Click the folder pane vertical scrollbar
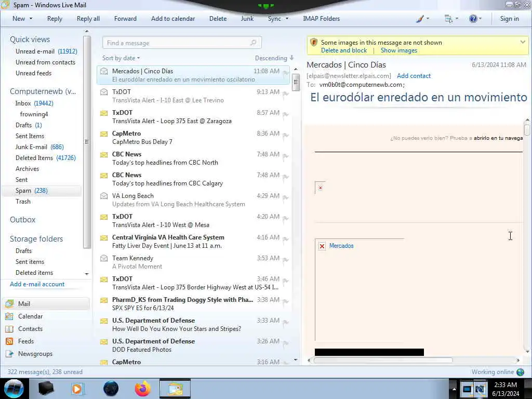This screenshot has width=532, height=399. coord(87,142)
